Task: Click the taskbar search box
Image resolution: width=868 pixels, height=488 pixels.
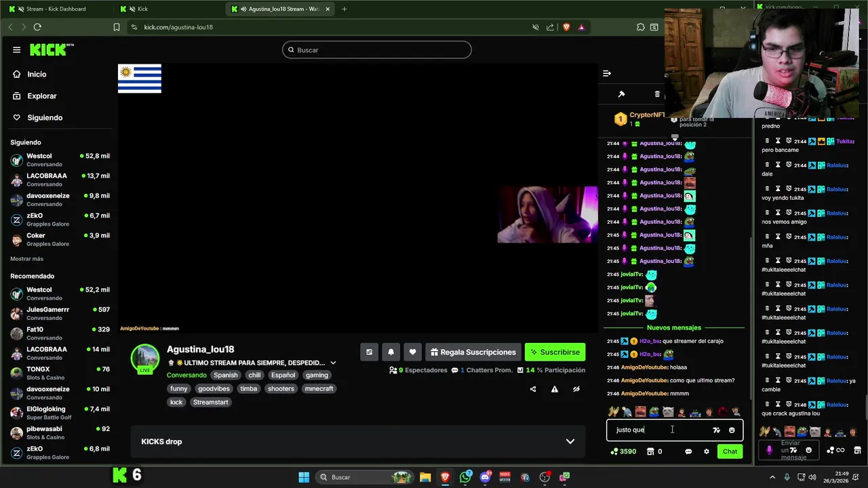Action: click(x=366, y=477)
